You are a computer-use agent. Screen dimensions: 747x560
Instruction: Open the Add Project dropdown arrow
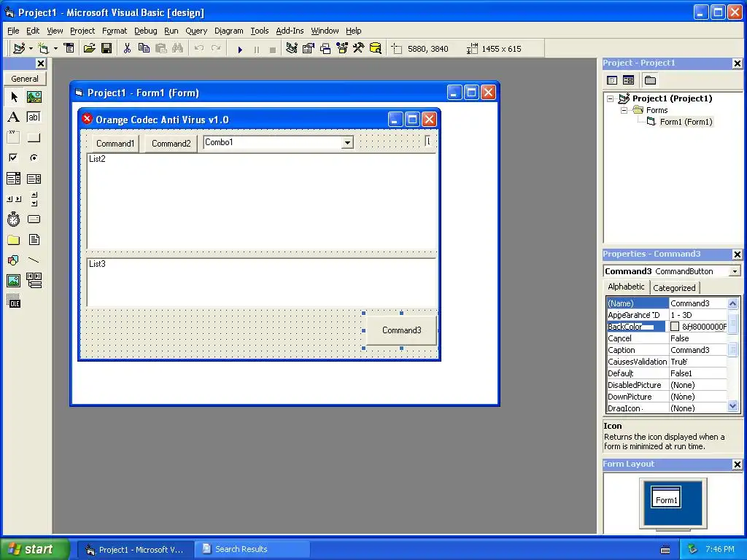[x=31, y=49]
